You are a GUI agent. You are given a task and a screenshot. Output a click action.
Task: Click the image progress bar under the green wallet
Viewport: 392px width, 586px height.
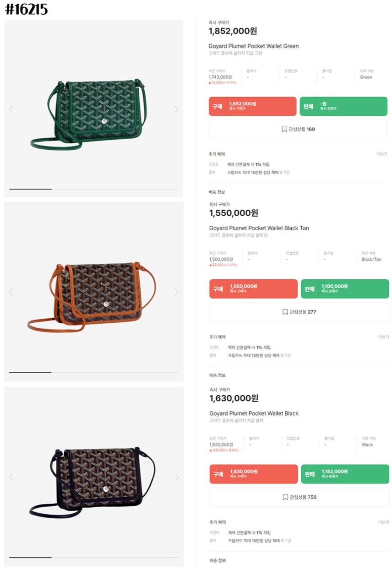[x=94, y=189]
